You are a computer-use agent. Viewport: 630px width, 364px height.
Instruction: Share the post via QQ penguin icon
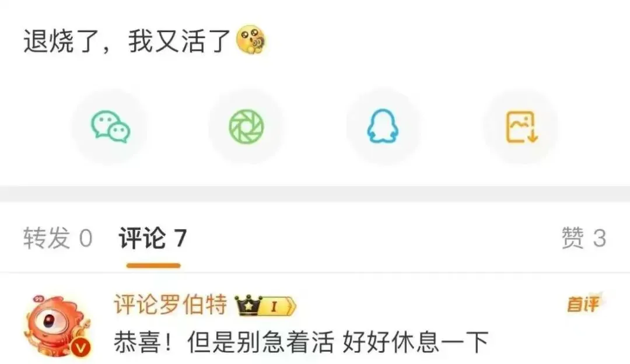[383, 127]
